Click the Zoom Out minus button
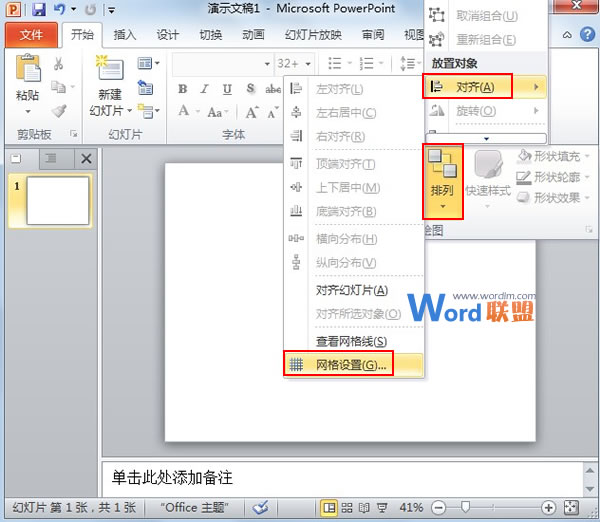This screenshot has width=600, height=522. (x=439, y=508)
